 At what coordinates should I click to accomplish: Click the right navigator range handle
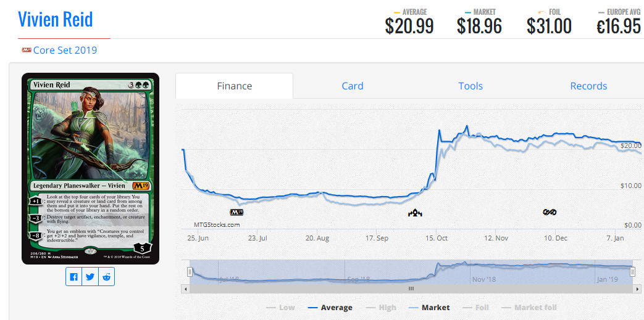(633, 271)
